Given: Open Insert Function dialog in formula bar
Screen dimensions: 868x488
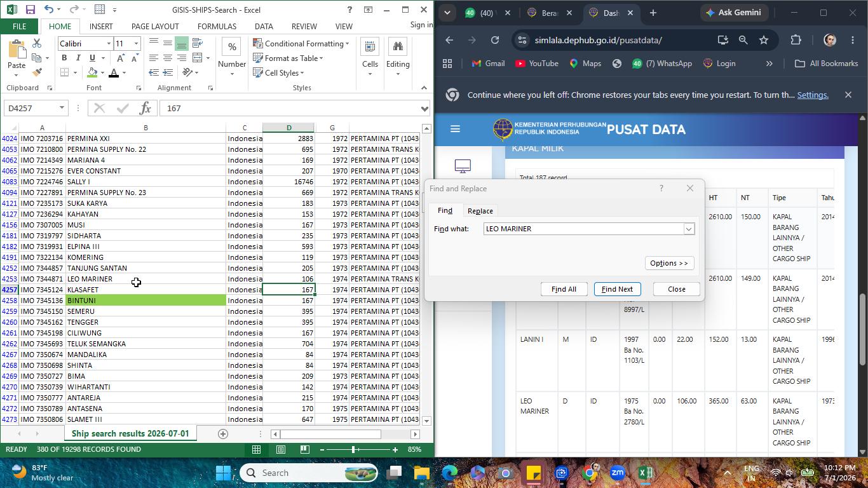Looking at the screenshot, I should pos(145,108).
